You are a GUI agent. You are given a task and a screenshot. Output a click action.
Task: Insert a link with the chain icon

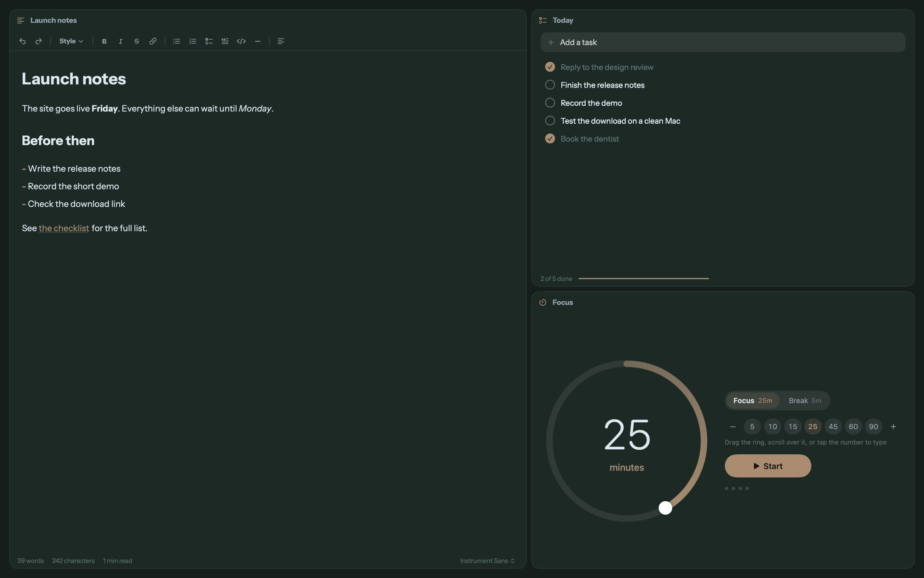click(x=153, y=41)
